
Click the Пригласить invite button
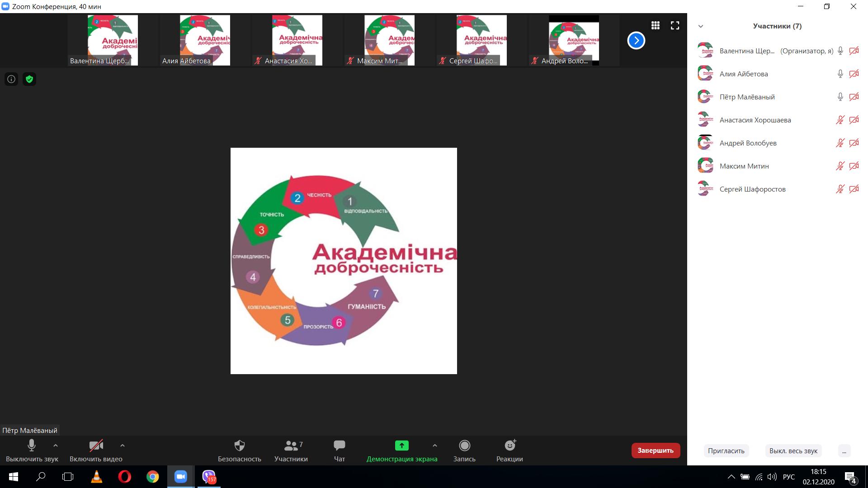point(726,450)
